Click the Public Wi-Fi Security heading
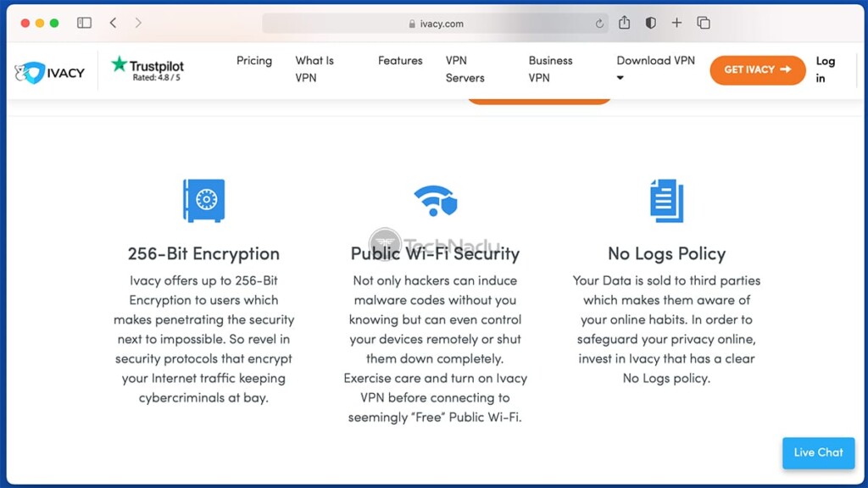 [x=435, y=253]
